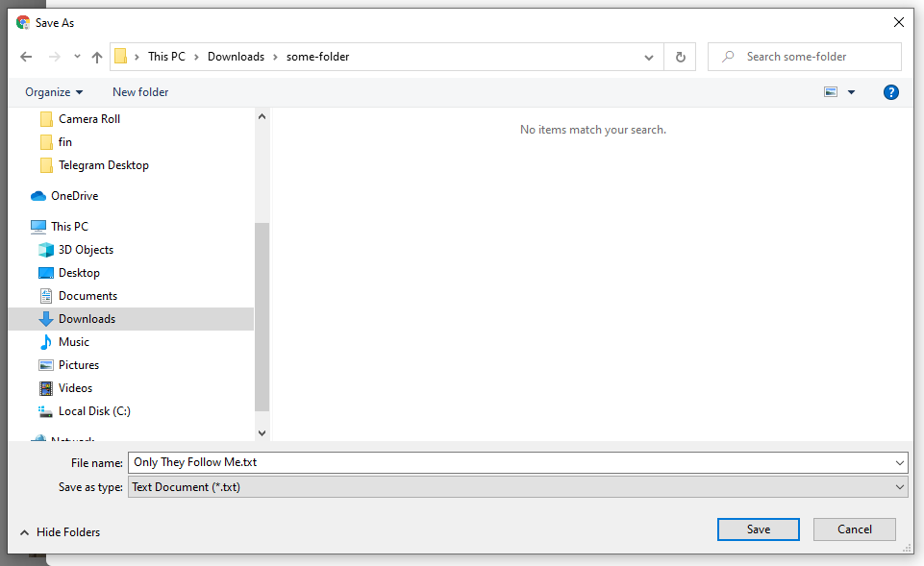Click the This PC monitor icon
The width and height of the screenshot is (924, 566).
coord(38,227)
